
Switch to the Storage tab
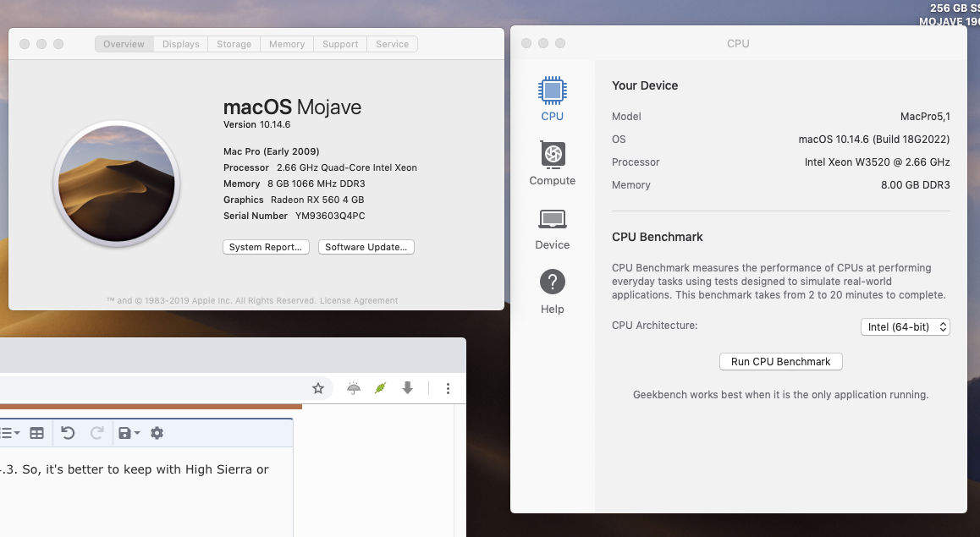click(234, 44)
